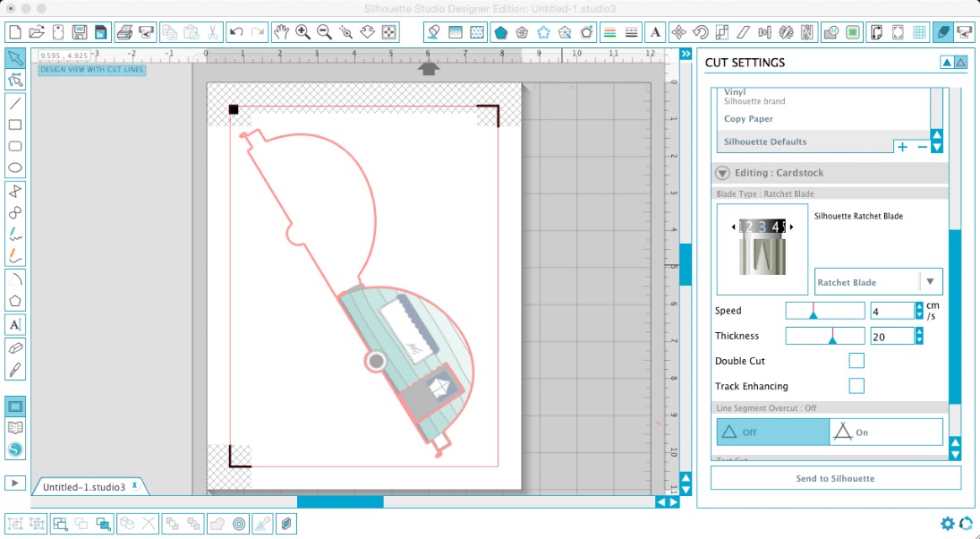The height and width of the screenshot is (539, 980).
Task: Select the Knife tool
Action: pos(15,370)
